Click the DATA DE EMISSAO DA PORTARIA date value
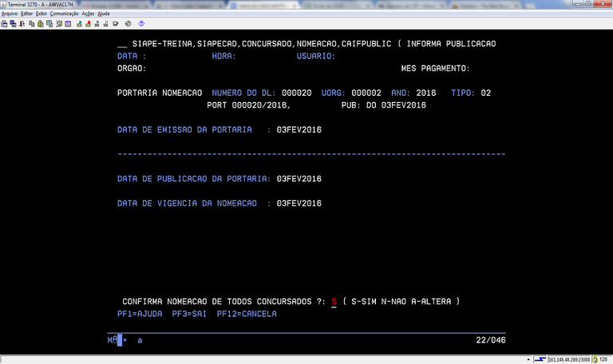 tap(299, 130)
